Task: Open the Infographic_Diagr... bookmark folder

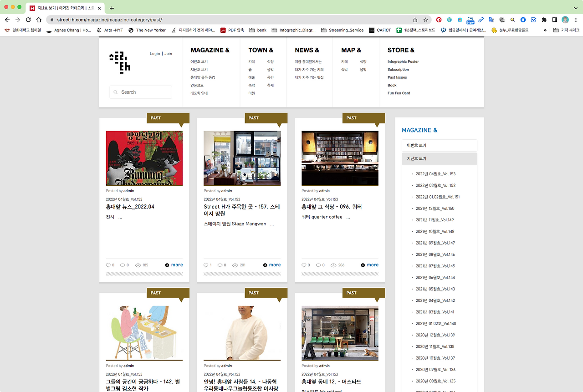Action: coord(294,30)
